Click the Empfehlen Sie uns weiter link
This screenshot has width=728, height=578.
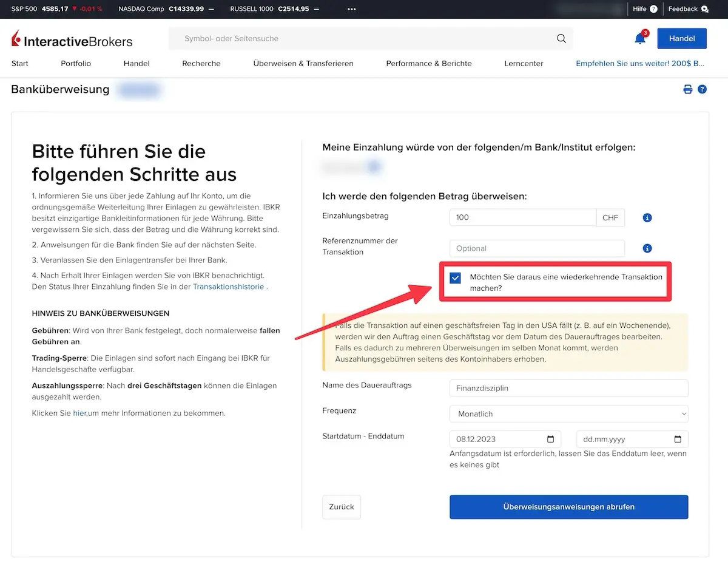[640, 63]
